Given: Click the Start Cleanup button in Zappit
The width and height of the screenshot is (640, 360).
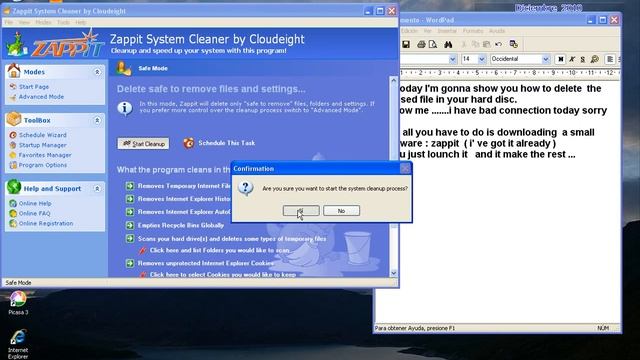Looking at the screenshot, I should pos(143,144).
